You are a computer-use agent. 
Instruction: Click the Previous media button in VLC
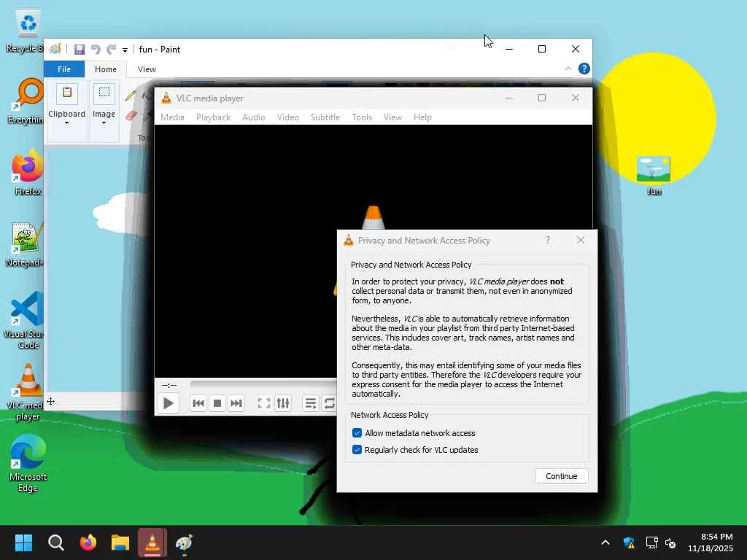coord(198,403)
